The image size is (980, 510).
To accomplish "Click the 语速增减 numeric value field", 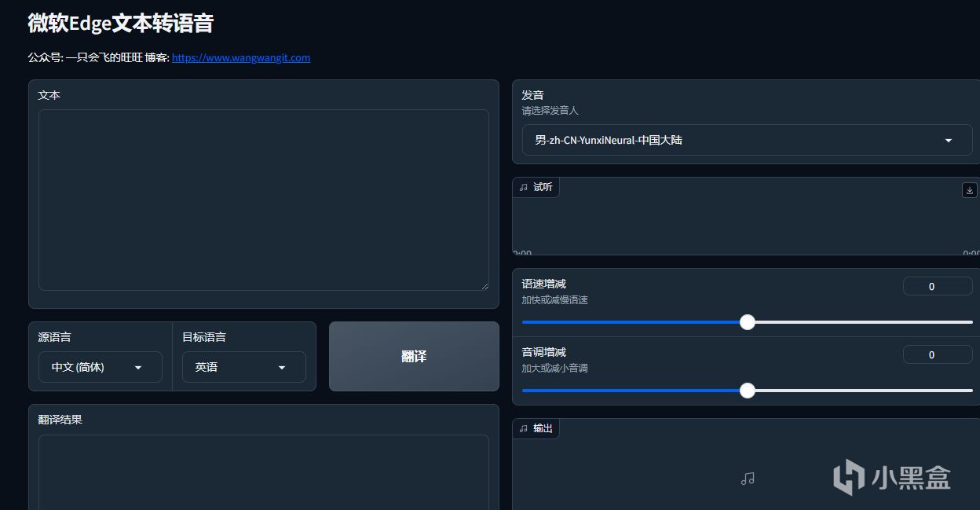I will coord(938,286).
